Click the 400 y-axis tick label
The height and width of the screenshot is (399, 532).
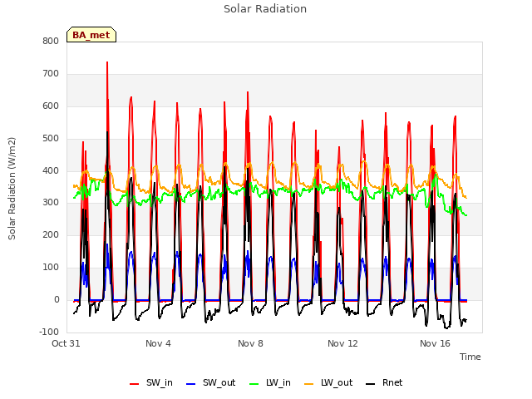click(x=51, y=170)
